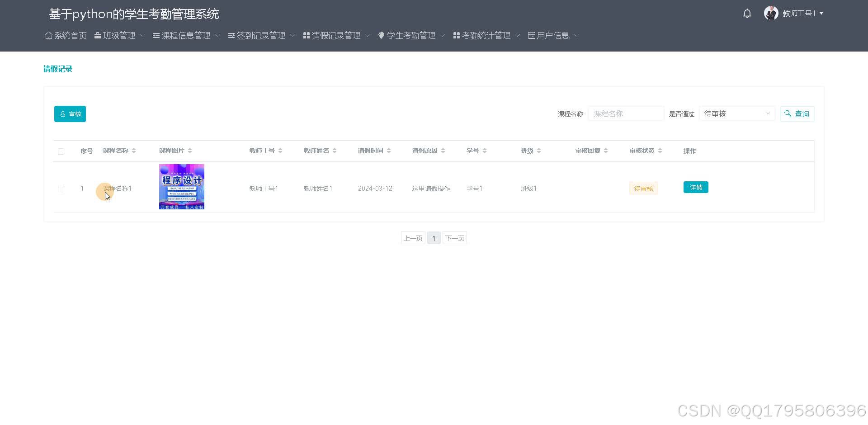868x425 pixels.
Task: Focus the 课程名称 search input
Action: (626, 114)
